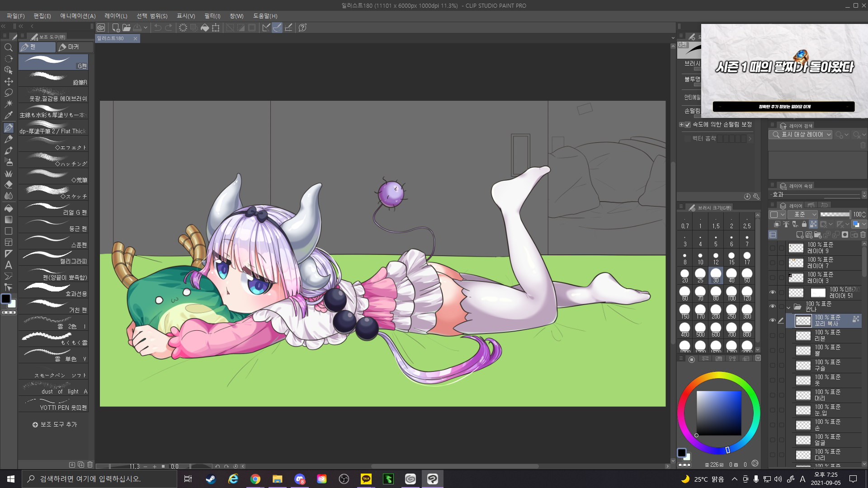
Task: Toggle snap to grid
Action: pyautogui.click(x=288, y=28)
